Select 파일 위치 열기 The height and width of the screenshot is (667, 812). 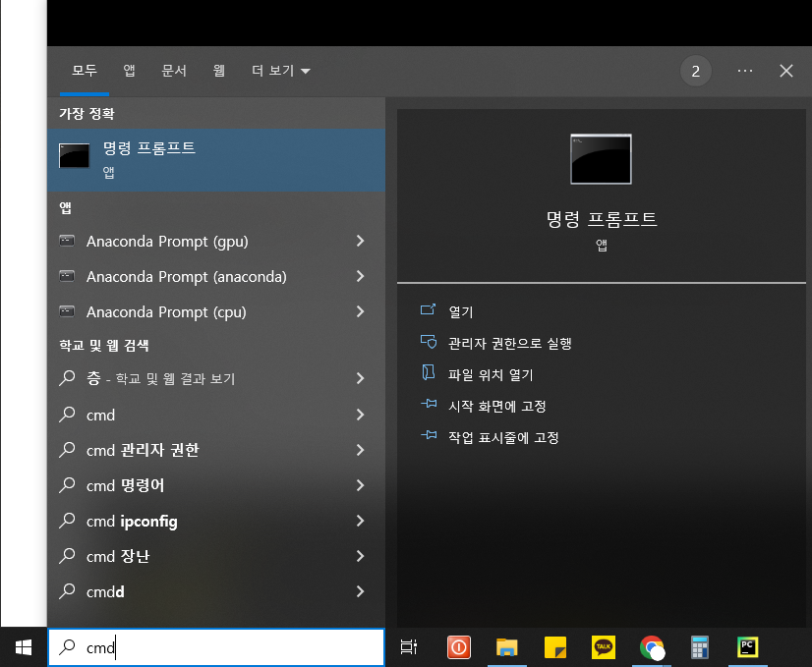491,374
